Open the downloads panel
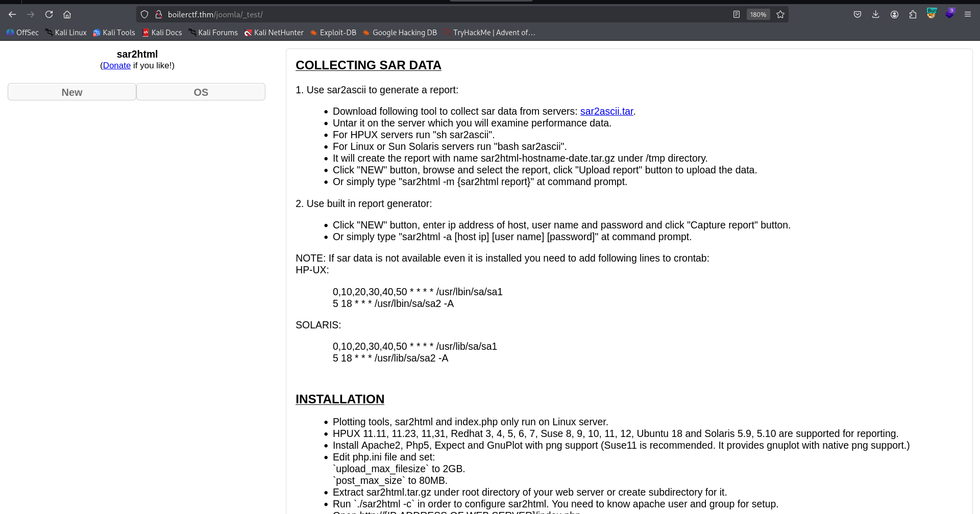This screenshot has height=514, width=980. [x=876, y=14]
